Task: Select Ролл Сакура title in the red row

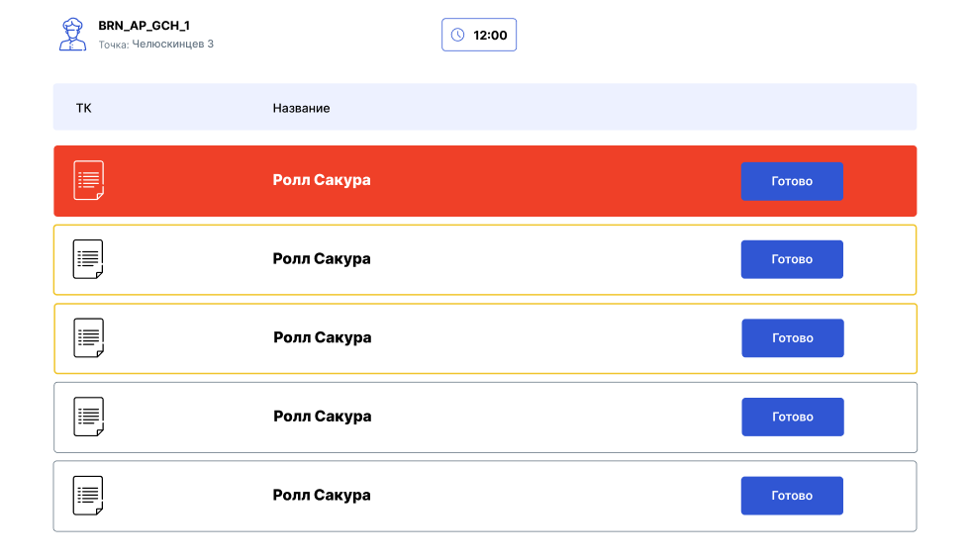Action: point(322,180)
